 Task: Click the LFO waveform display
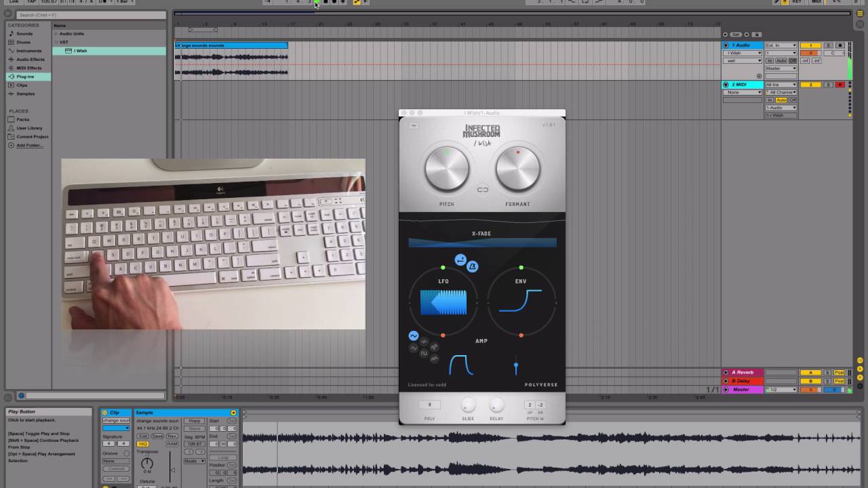[443, 302]
